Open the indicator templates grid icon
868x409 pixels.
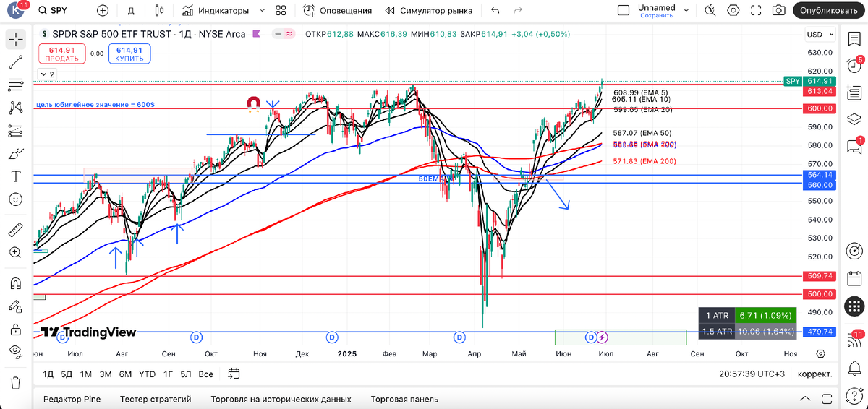coord(281,11)
